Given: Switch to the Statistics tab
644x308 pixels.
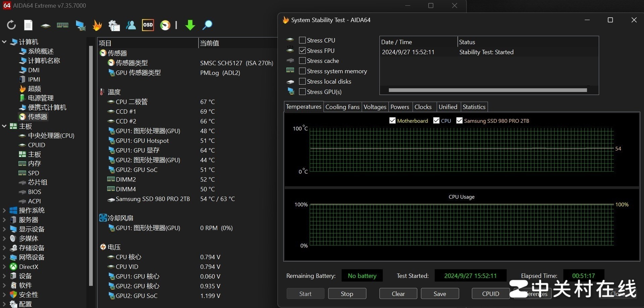Looking at the screenshot, I should (x=474, y=107).
